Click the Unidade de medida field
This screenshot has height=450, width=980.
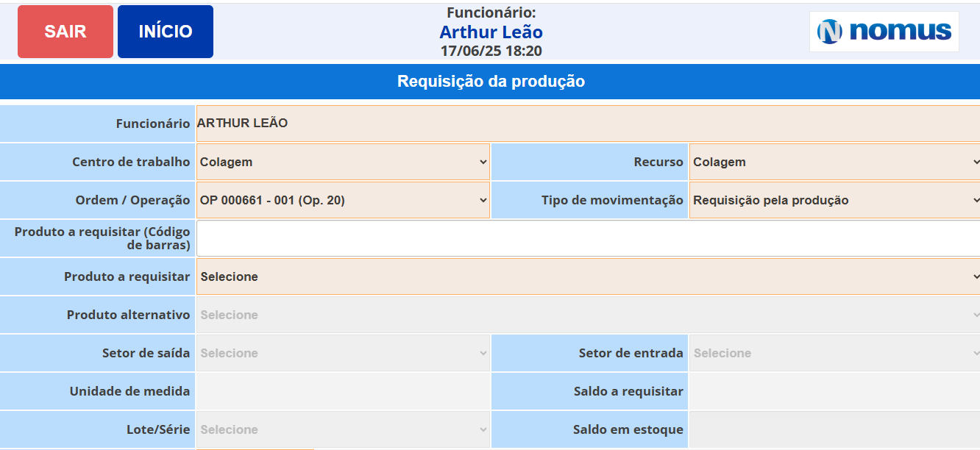click(x=343, y=391)
